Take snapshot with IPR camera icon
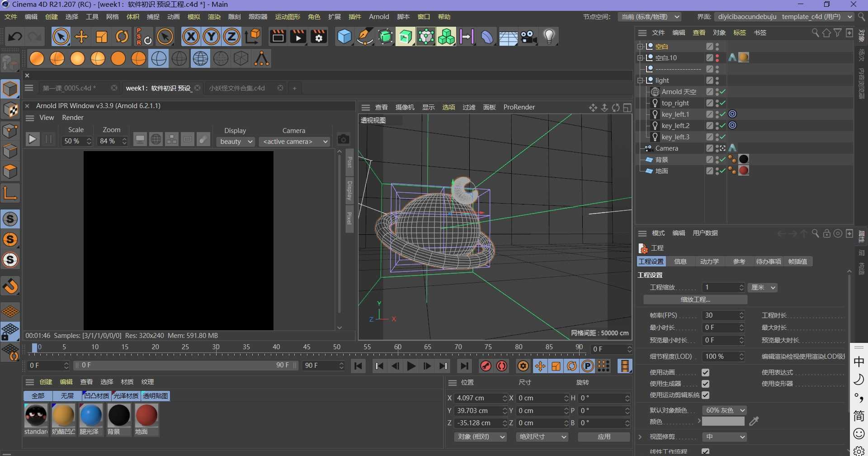The width and height of the screenshot is (868, 456). pos(344,139)
